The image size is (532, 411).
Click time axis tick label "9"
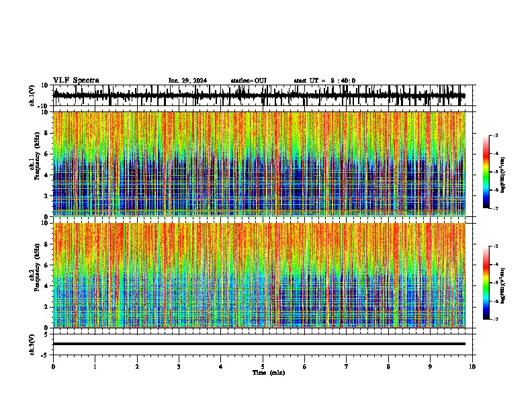(x=430, y=367)
